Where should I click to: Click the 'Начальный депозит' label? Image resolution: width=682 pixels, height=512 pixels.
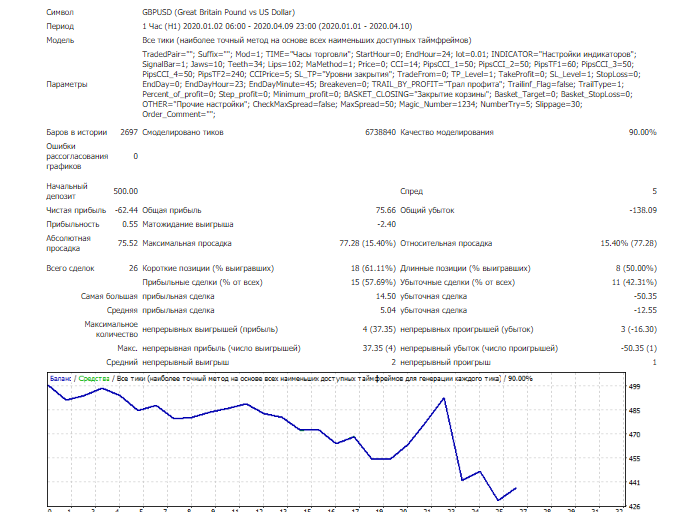[67, 191]
